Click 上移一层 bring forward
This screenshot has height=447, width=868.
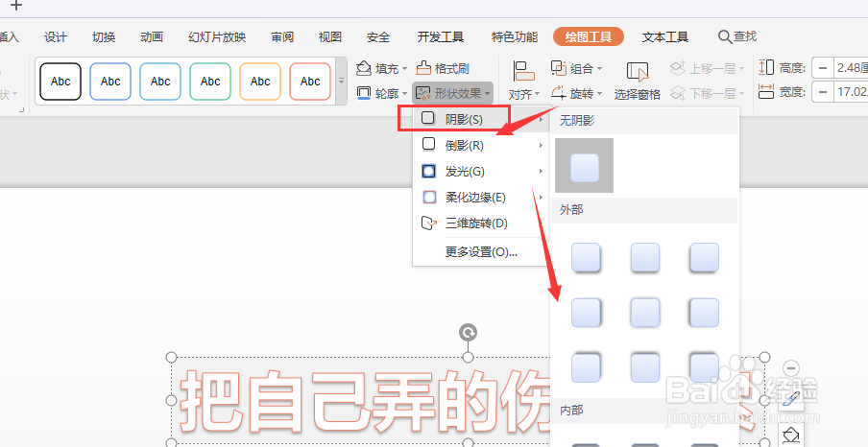[x=707, y=69]
